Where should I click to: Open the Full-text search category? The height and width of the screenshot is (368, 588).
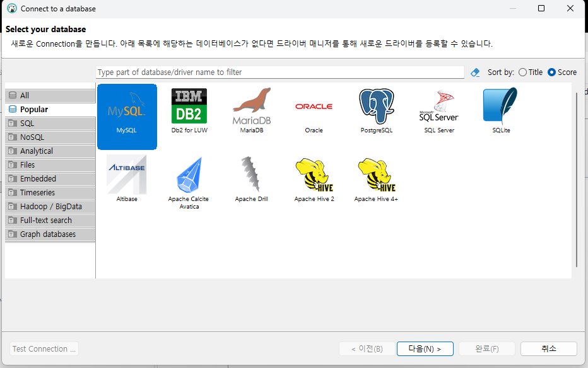50,220
